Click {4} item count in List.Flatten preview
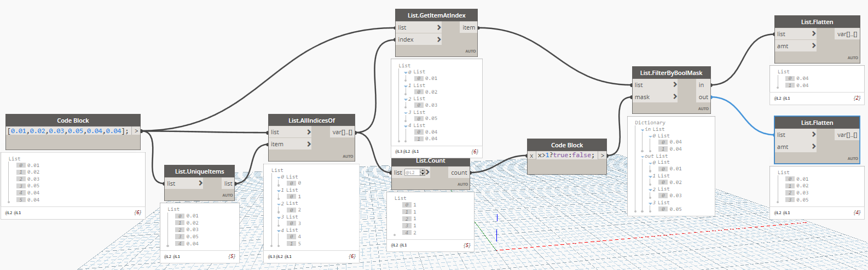The image size is (868, 270). [x=857, y=212]
